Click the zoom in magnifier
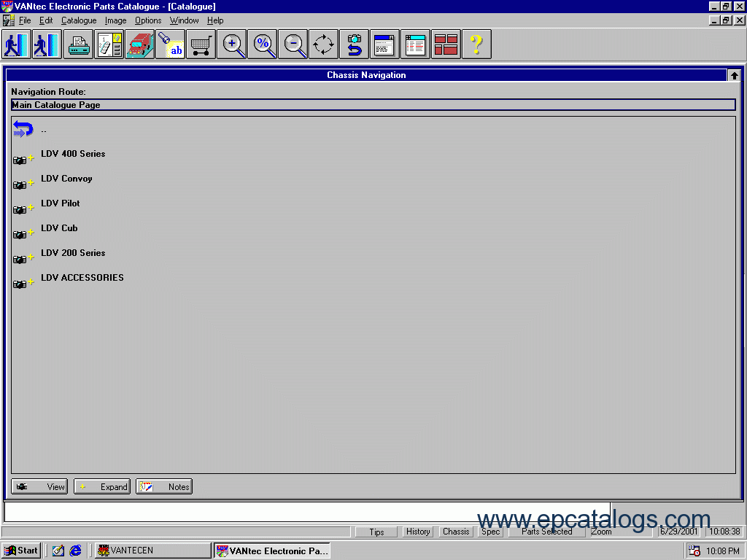 pos(231,44)
